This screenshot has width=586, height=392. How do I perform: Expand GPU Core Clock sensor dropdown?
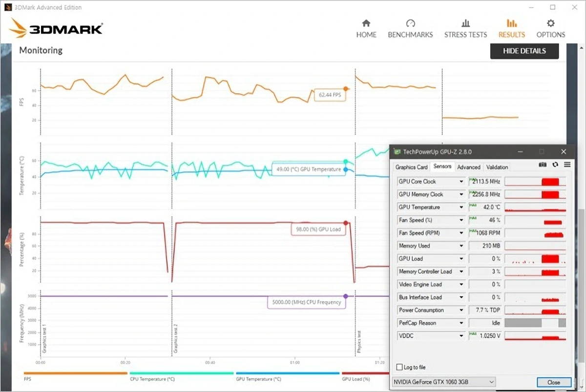coord(461,182)
